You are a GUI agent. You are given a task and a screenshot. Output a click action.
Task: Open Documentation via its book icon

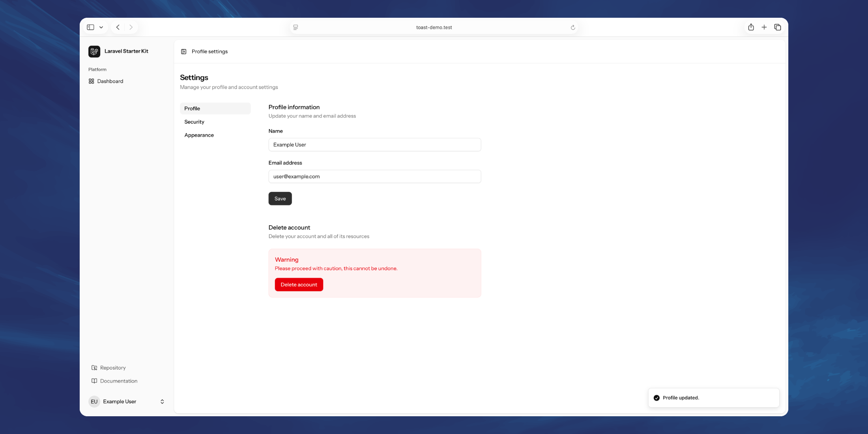click(94, 381)
